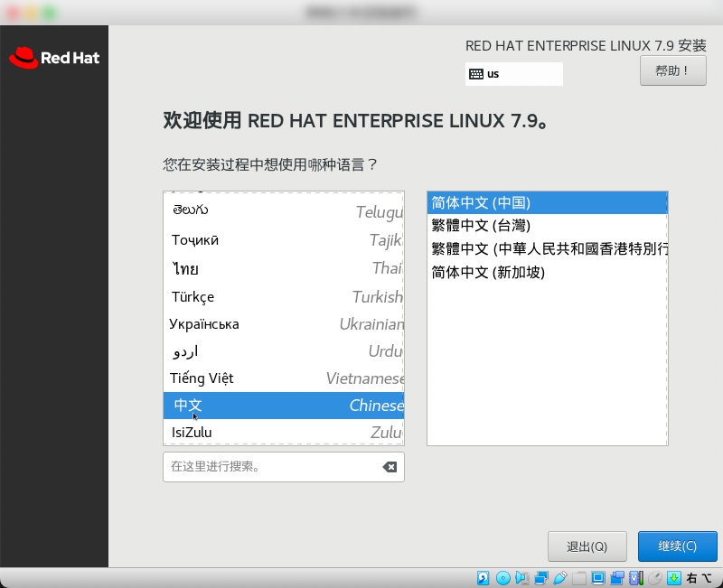Open the us keyboard layout indicator

tap(513, 74)
